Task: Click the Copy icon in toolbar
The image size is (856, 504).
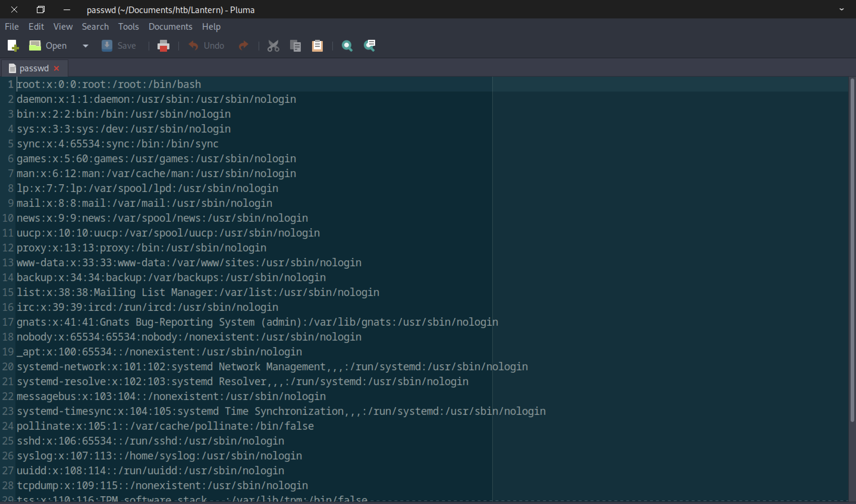Action: click(x=295, y=45)
